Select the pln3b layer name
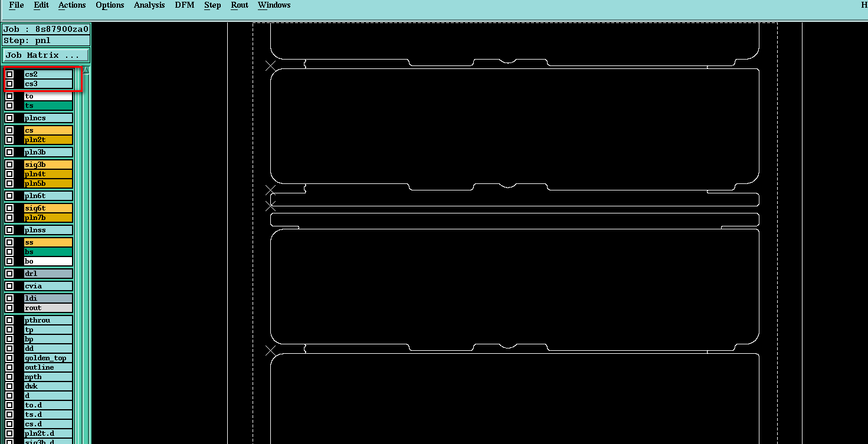 pyautogui.click(x=48, y=152)
